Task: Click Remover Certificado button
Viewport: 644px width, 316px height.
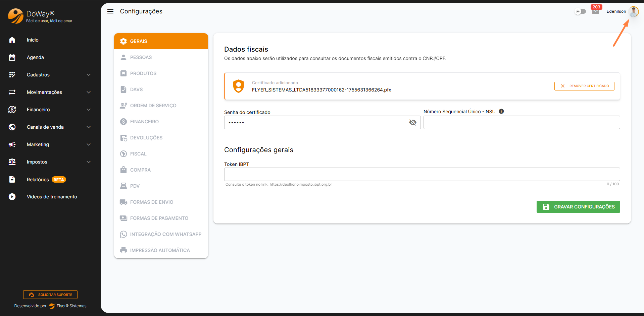Action: [x=584, y=86]
